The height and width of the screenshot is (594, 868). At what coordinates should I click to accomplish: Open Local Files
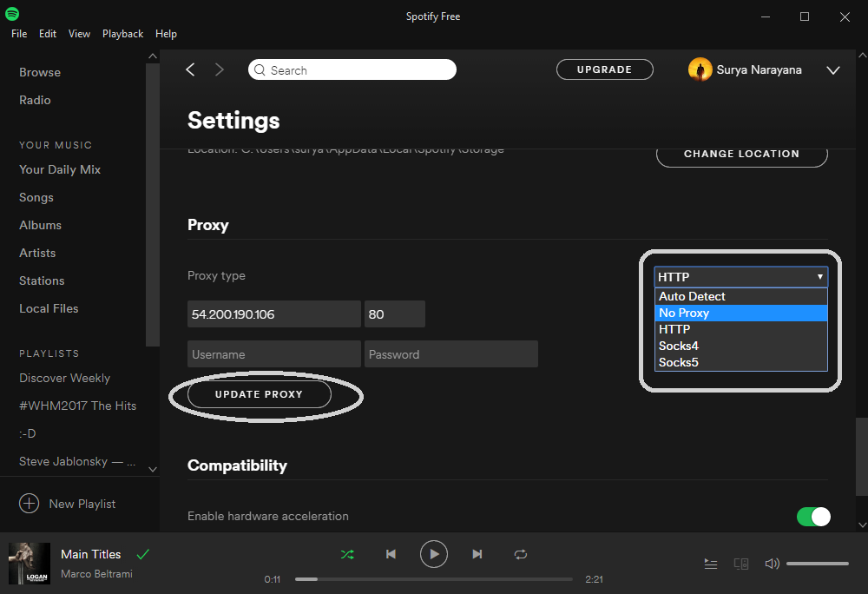coord(49,308)
